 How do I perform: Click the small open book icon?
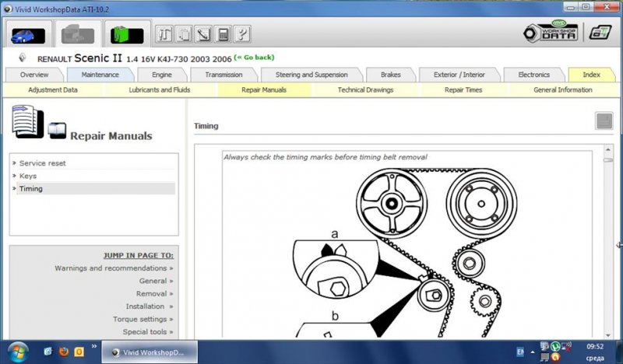click(x=57, y=131)
